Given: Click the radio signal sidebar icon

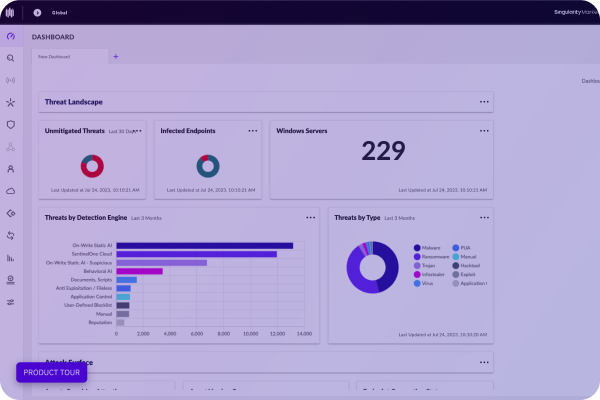Looking at the screenshot, I should [10, 80].
